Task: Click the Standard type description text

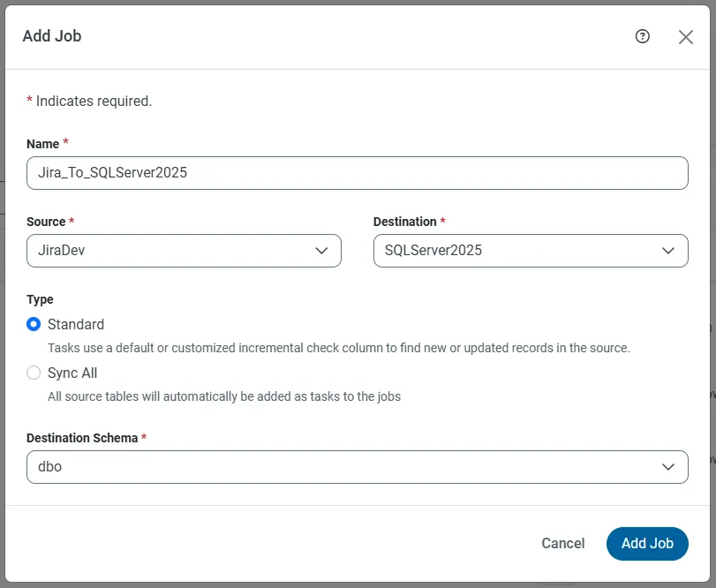Action: [x=338, y=348]
